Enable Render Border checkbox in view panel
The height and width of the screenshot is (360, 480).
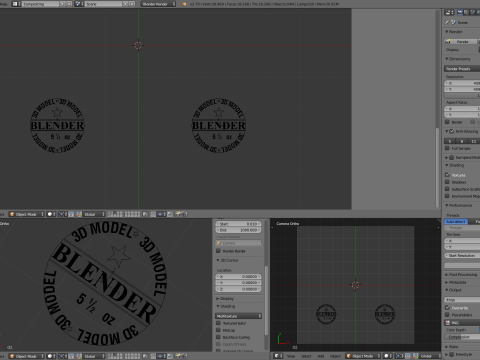click(219, 251)
